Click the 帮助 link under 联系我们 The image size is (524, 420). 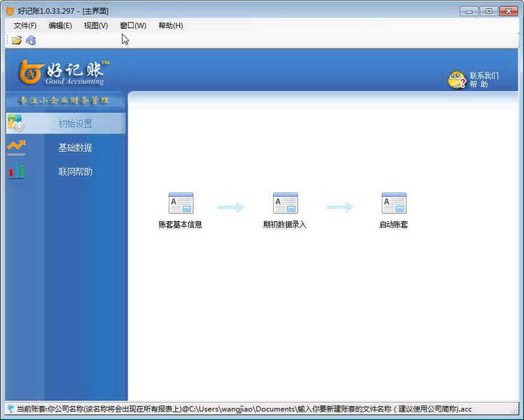(x=479, y=85)
